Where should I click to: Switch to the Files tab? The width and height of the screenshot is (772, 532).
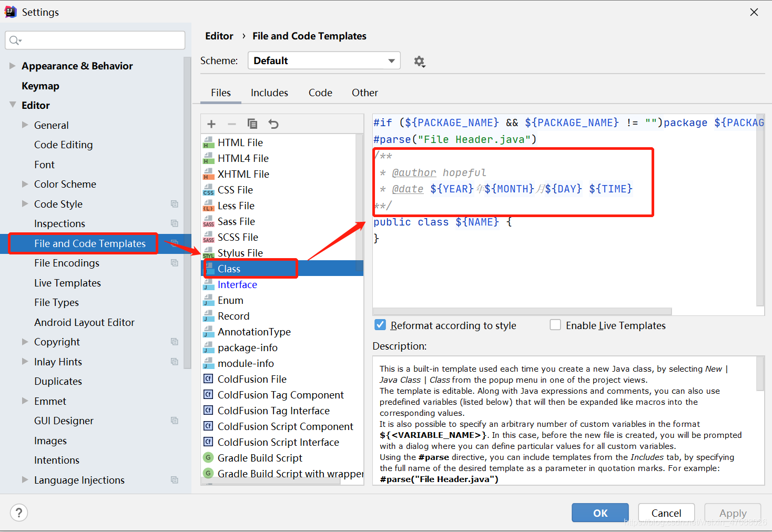221,93
